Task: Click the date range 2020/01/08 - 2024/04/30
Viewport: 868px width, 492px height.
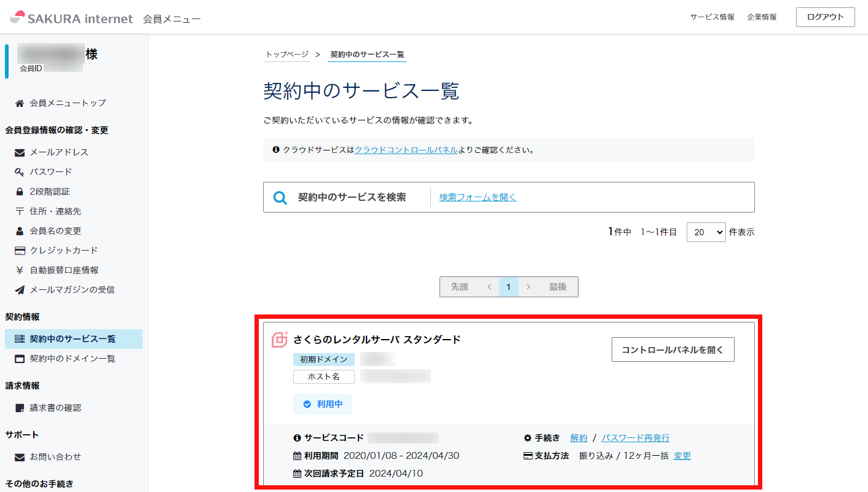Action: click(x=401, y=456)
